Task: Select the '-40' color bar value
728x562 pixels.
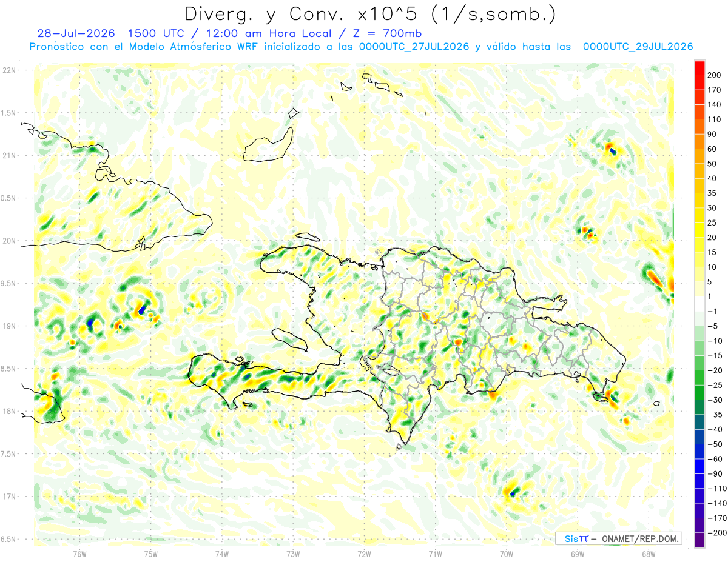Action: click(x=716, y=429)
